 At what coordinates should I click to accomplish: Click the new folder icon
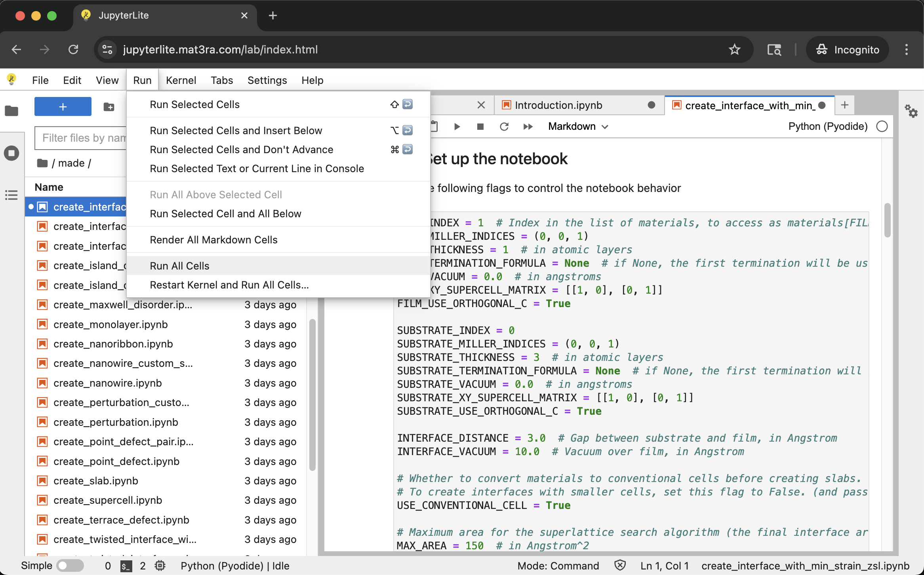coord(109,107)
